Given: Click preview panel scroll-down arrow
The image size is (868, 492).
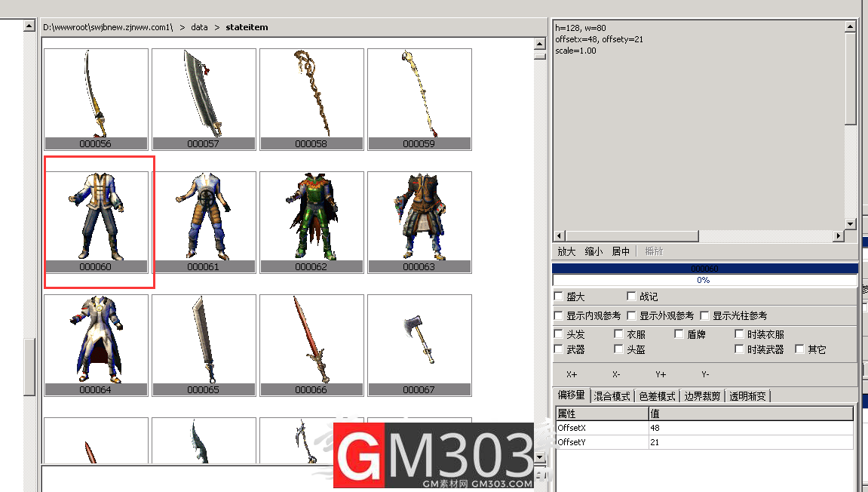Looking at the screenshot, I should click(x=851, y=224).
